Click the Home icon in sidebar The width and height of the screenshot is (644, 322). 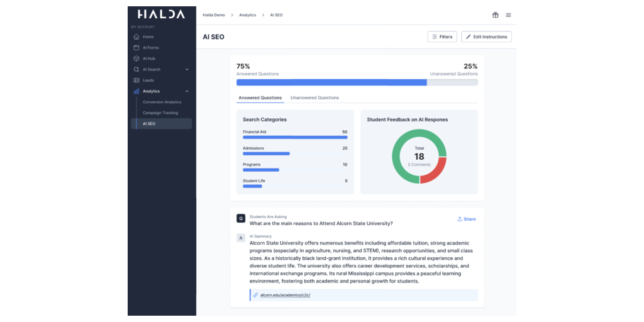click(x=136, y=37)
